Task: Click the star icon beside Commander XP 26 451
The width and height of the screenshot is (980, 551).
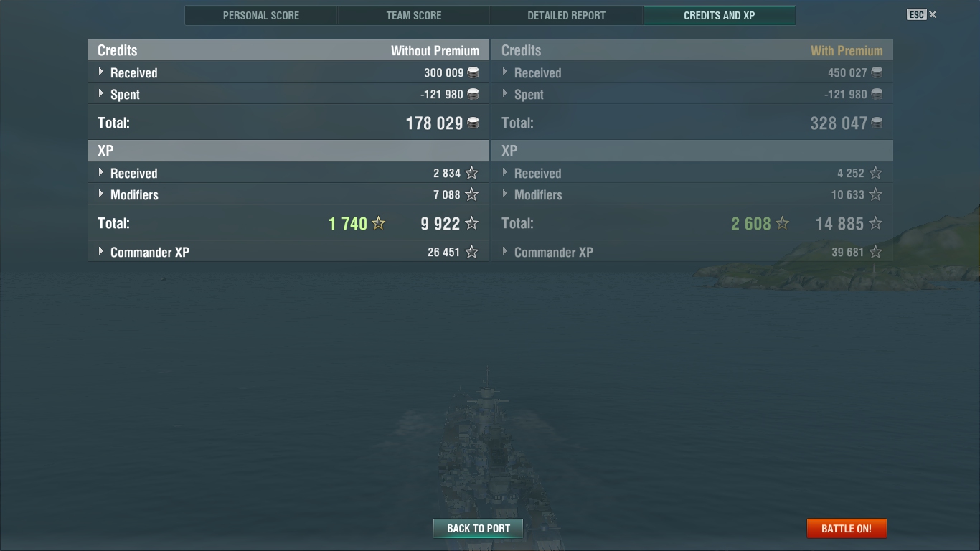Action: point(471,252)
